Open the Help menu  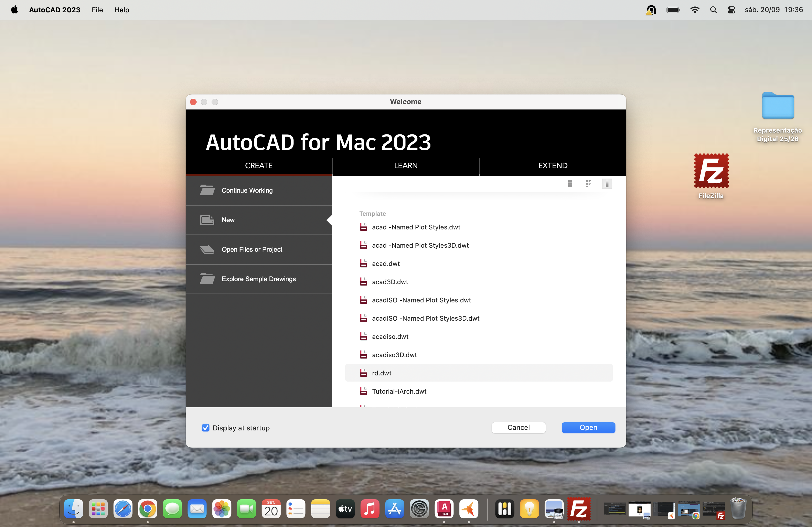(x=121, y=10)
